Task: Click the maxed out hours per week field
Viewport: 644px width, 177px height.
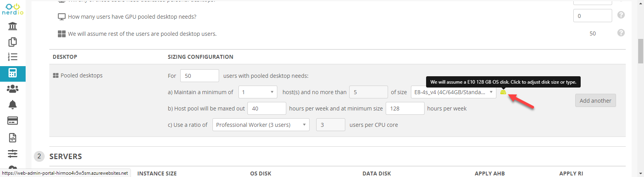Action: tap(267, 109)
